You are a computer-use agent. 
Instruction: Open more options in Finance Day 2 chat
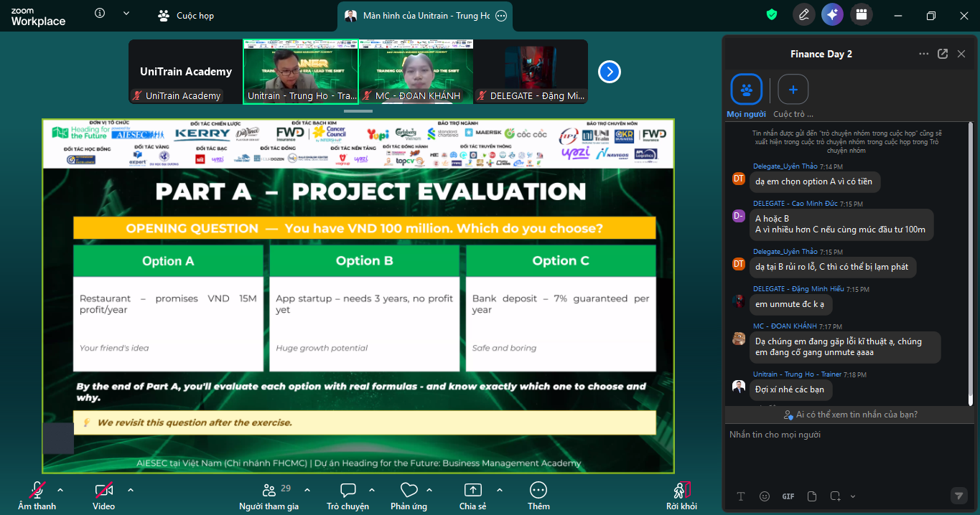924,54
